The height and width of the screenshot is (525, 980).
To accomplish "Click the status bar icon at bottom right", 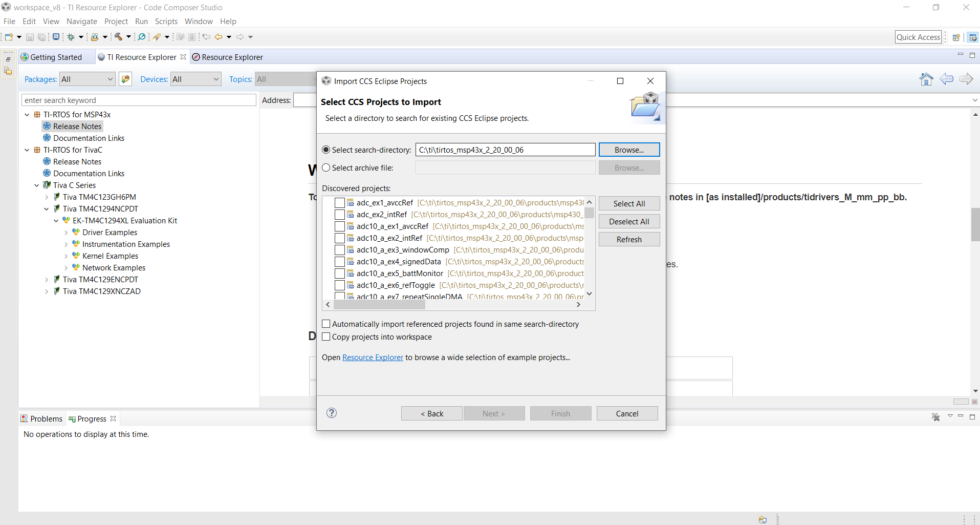I will [763, 519].
